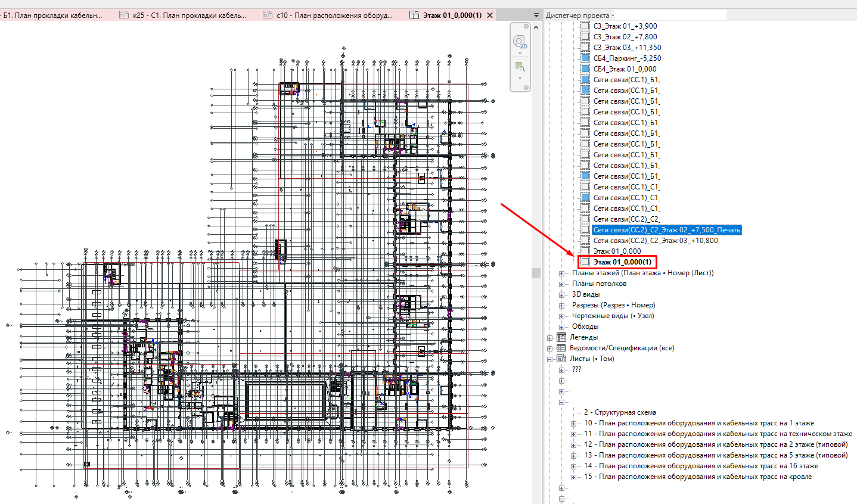
Task: Expand sheet 11 node for техническом этаже
Action: pyautogui.click(x=573, y=434)
